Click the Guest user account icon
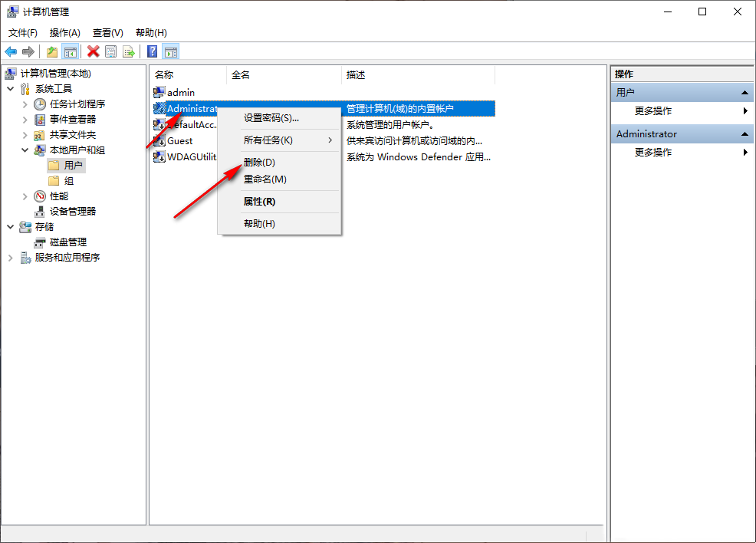This screenshot has width=756, height=543. [159, 141]
